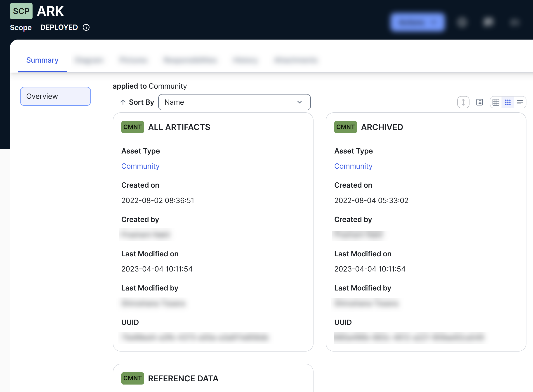Click the info icon next to DEPLOYED
533x392 pixels.
pos(87,27)
